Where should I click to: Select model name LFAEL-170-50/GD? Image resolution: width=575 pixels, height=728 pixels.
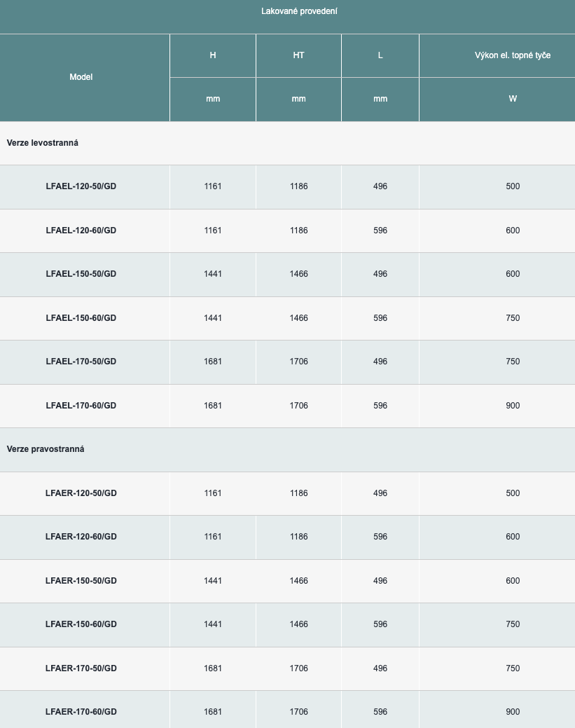point(81,362)
